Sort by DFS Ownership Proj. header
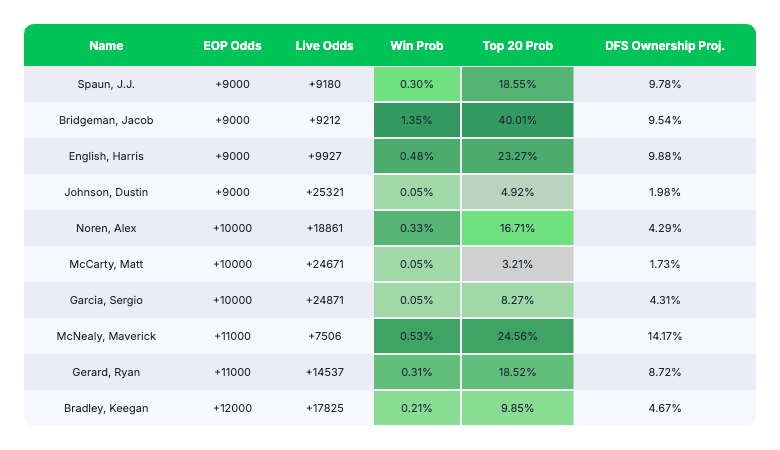The height and width of the screenshot is (450, 780). pos(664,46)
